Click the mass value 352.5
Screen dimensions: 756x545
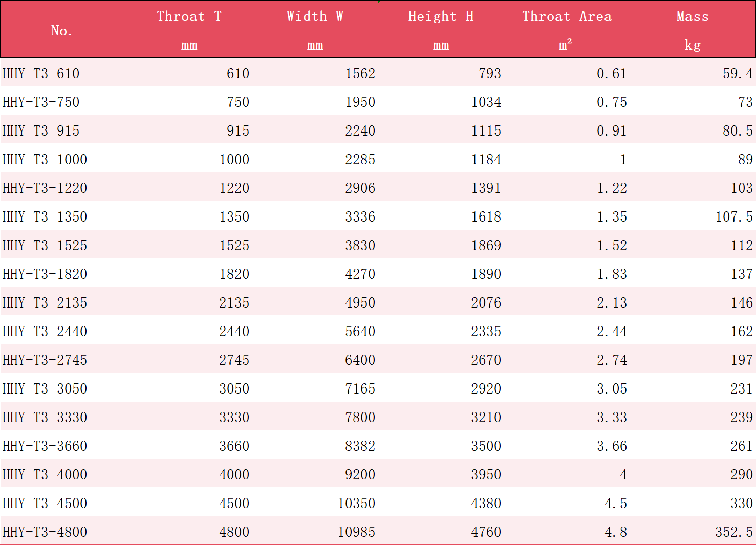tap(733, 532)
